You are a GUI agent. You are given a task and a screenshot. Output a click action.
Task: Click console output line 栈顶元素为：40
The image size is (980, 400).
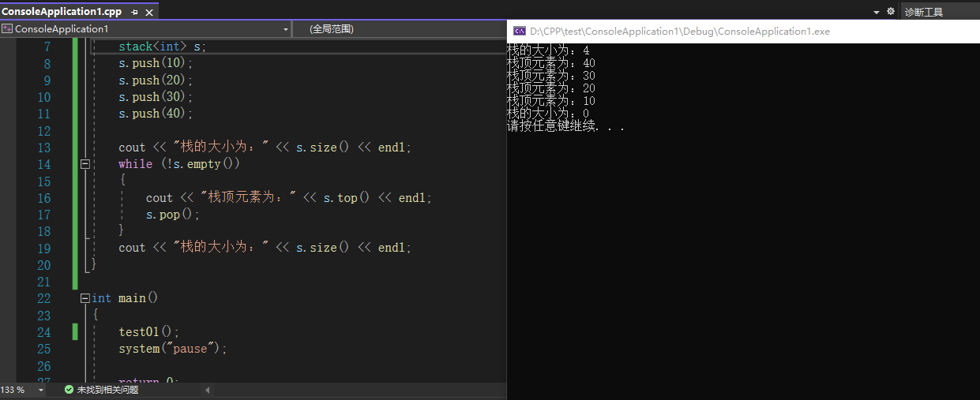[x=550, y=63]
